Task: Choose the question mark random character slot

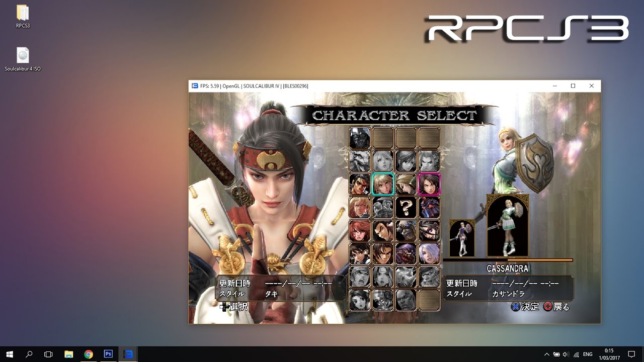Action: [406, 207]
